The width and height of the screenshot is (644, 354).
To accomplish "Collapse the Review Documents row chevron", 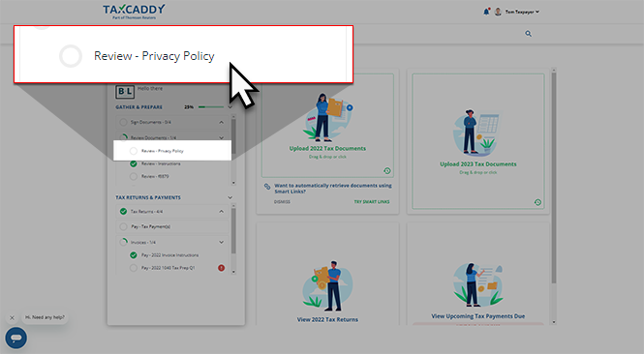I will coord(221,137).
